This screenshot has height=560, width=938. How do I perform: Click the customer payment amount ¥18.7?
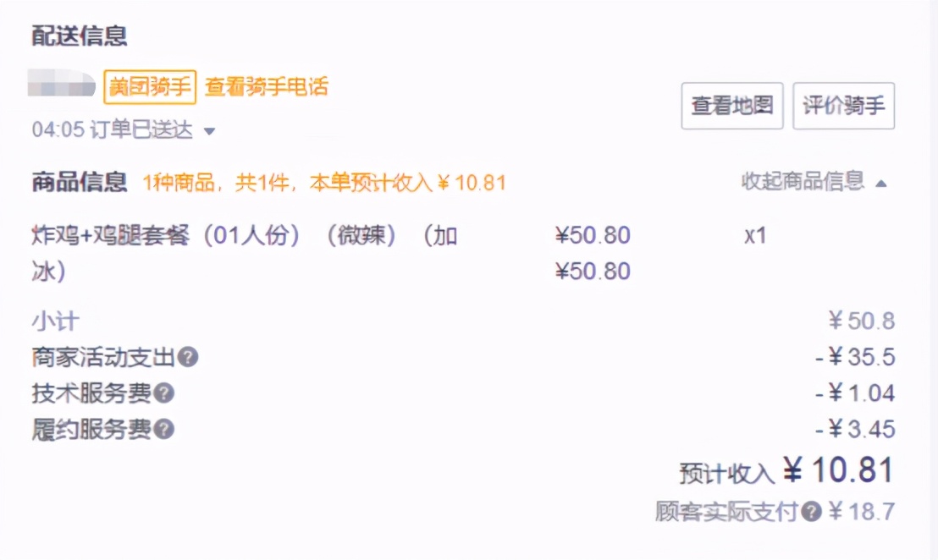[x=864, y=512]
